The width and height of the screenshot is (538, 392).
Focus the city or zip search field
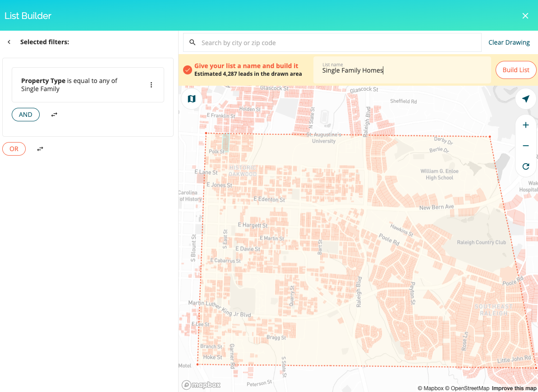[332, 42]
